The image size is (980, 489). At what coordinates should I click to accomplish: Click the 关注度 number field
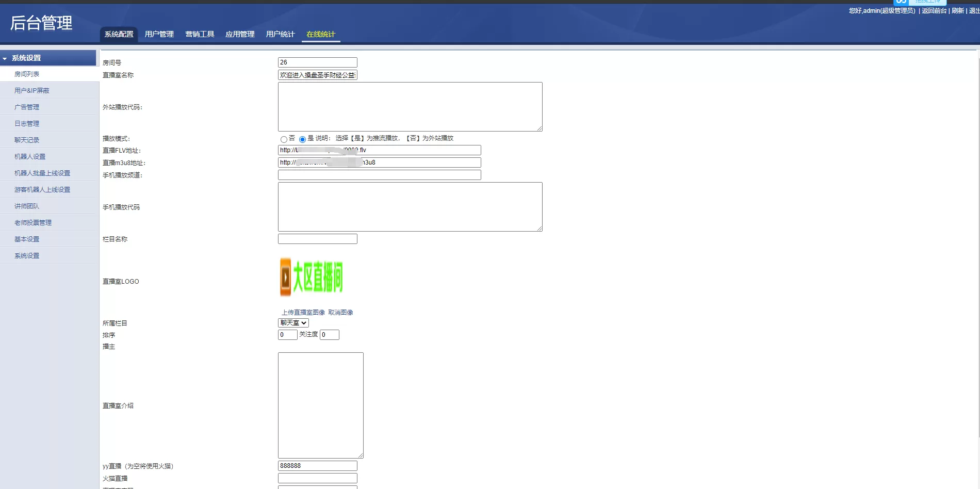pyautogui.click(x=329, y=335)
